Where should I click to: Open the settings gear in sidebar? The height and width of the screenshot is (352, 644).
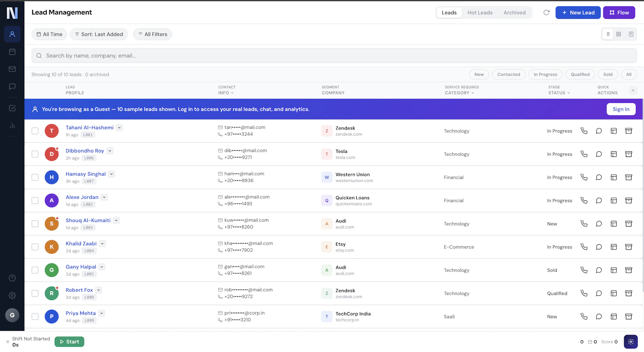point(12,295)
